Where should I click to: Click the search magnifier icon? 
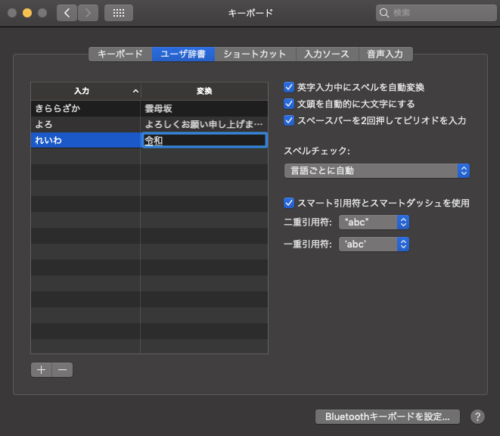[384, 13]
